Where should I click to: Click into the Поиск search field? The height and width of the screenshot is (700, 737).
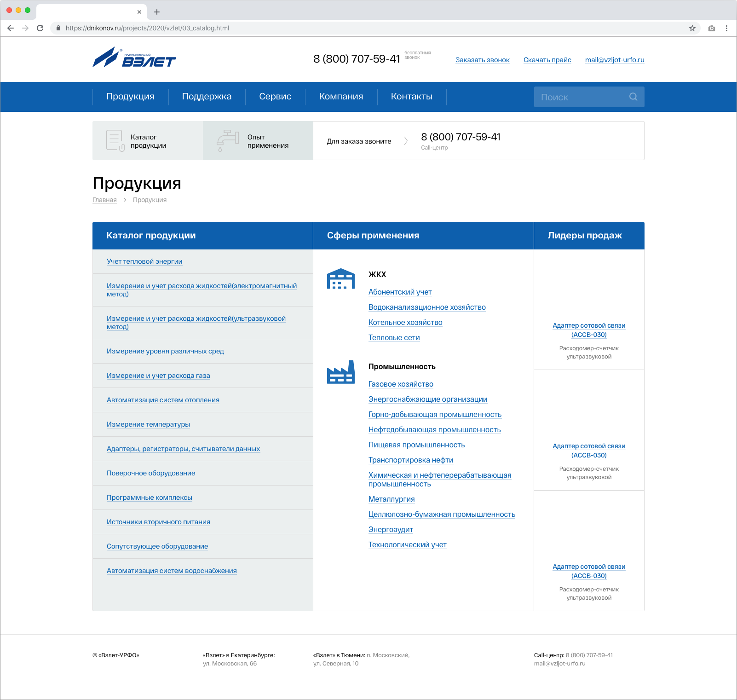(580, 97)
